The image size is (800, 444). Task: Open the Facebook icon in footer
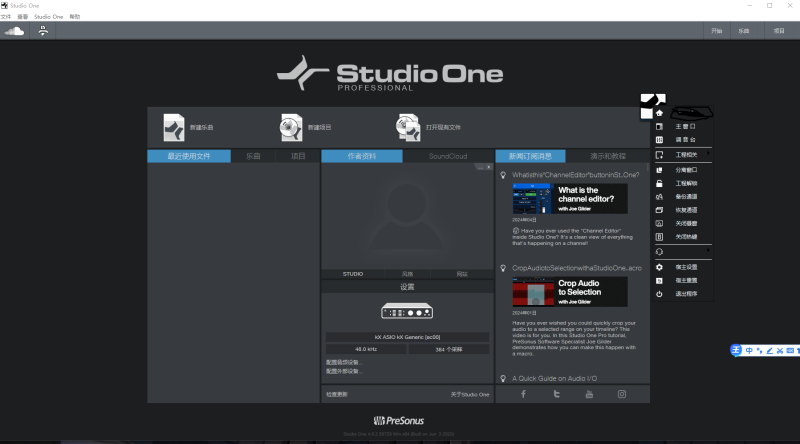tap(523, 394)
